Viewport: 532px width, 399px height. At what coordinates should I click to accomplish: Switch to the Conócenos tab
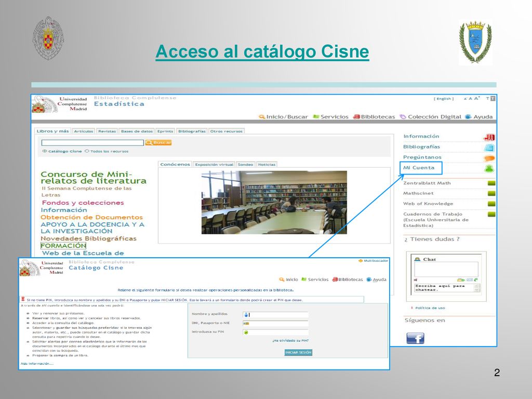175,164
